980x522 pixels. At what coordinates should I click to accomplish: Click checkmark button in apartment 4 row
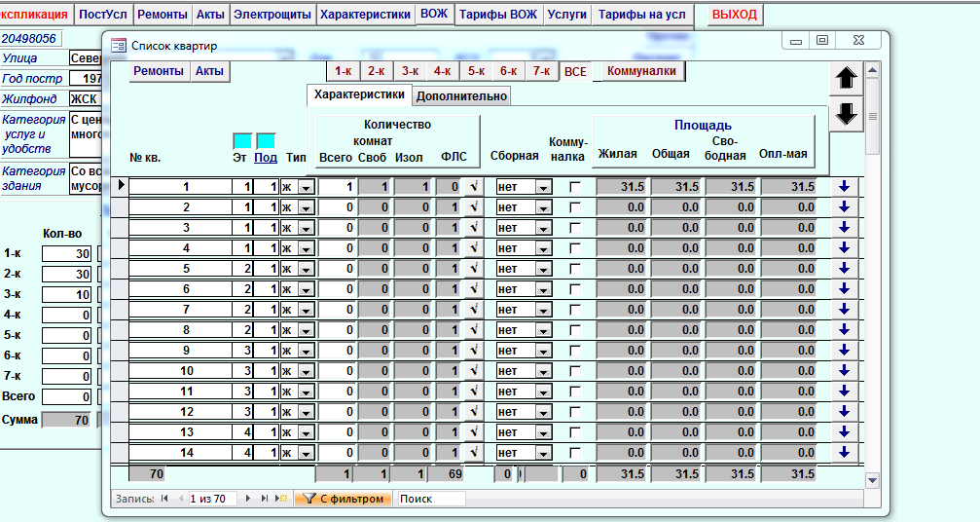(473, 247)
